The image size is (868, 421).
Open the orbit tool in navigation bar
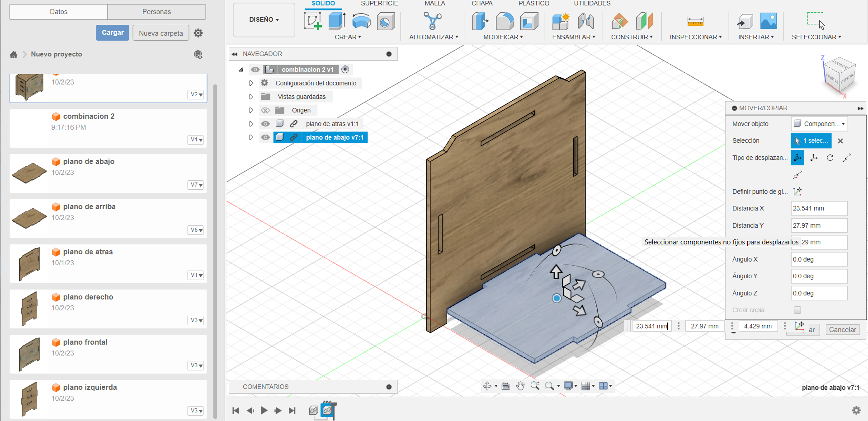tap(487, 386)
